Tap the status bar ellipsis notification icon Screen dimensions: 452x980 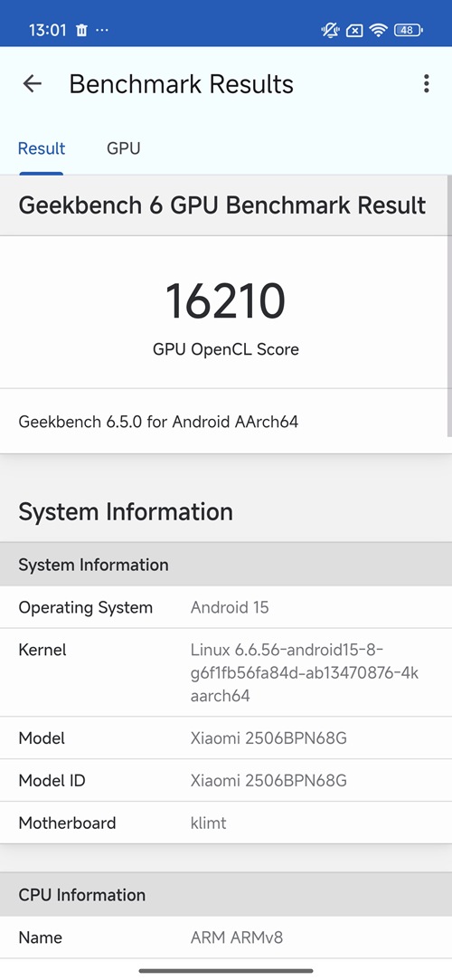(102, 30)
